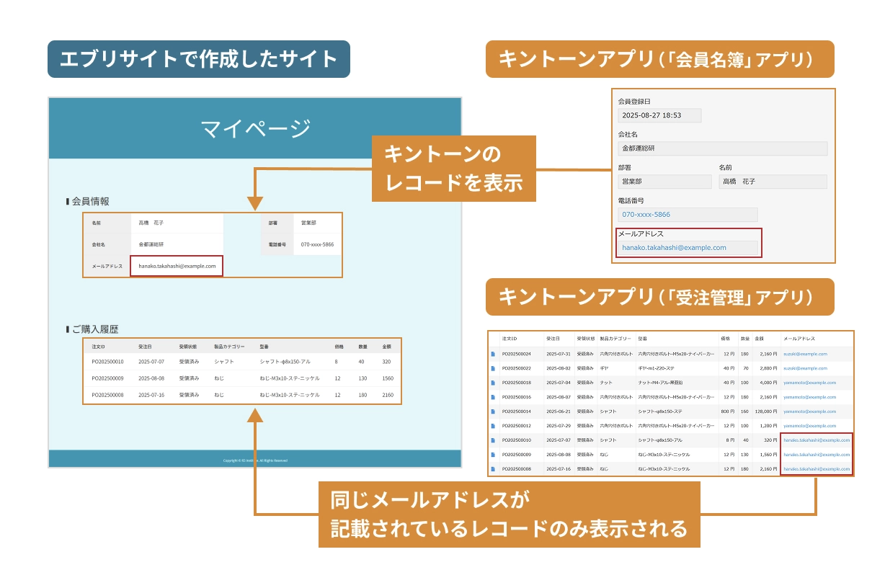Click 注文ID header in マイページ purchase history
885x588 pixels.
pos(99,347)
